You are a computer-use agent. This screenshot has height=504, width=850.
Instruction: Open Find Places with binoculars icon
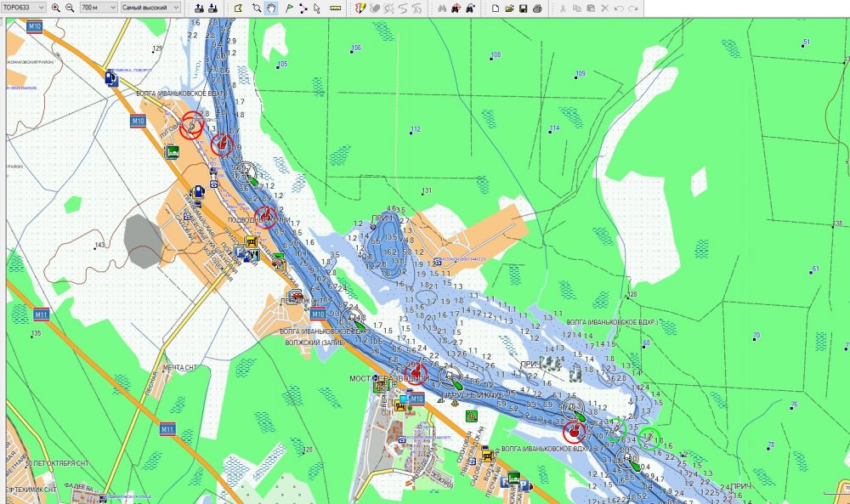click(x=441, y=8)
